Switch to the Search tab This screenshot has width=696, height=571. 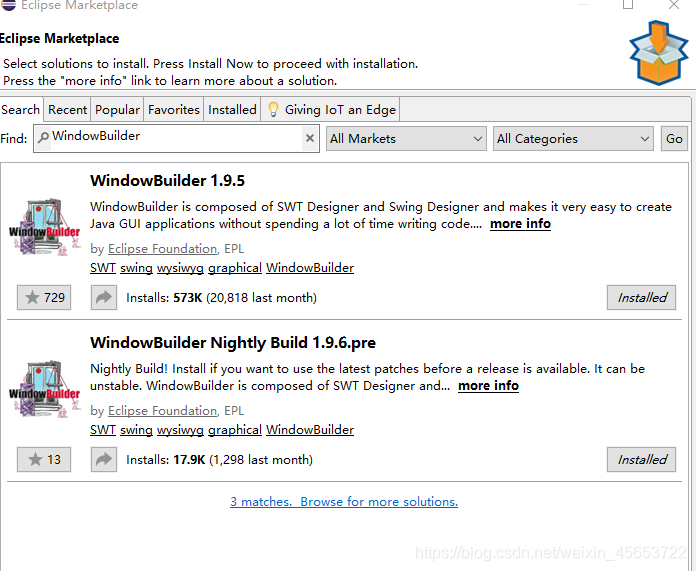click(x=20, y=109)
